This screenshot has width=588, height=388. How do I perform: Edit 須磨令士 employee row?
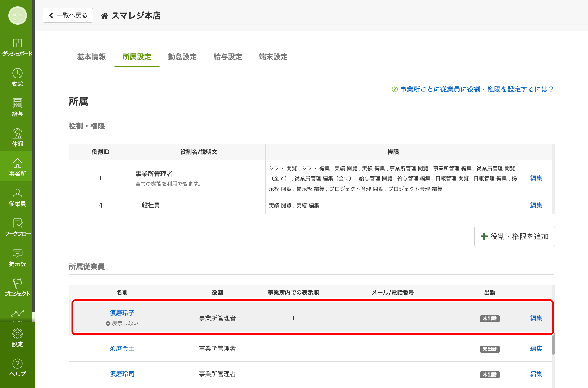[536, 349]
